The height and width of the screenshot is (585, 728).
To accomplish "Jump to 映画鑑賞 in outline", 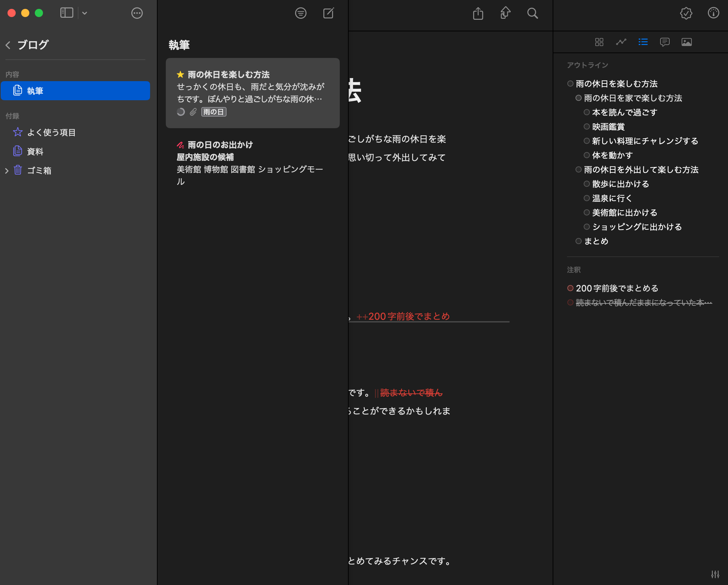I will point(609,126).
